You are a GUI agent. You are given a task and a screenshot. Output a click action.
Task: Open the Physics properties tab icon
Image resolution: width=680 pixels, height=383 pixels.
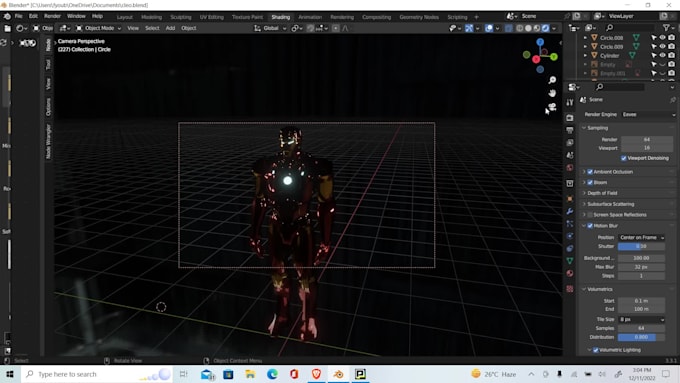570,236
